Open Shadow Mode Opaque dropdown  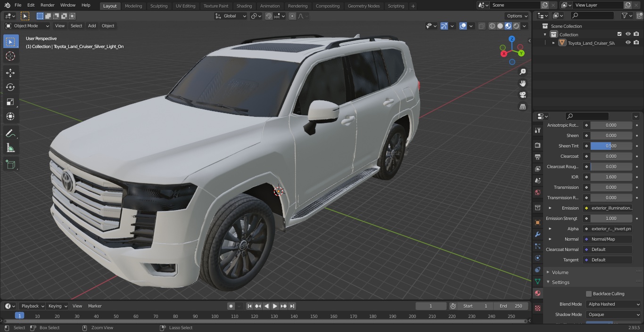(x=613, y=315)
